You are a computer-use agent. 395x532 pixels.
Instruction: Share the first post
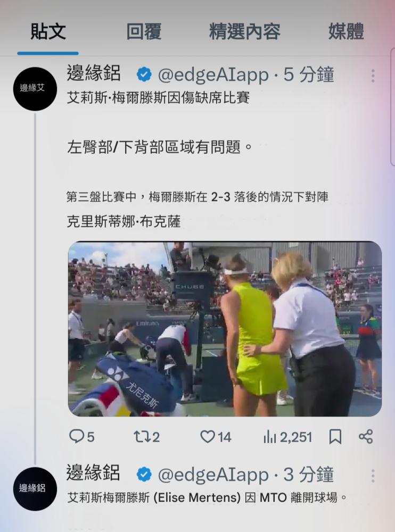pos(366,437)
